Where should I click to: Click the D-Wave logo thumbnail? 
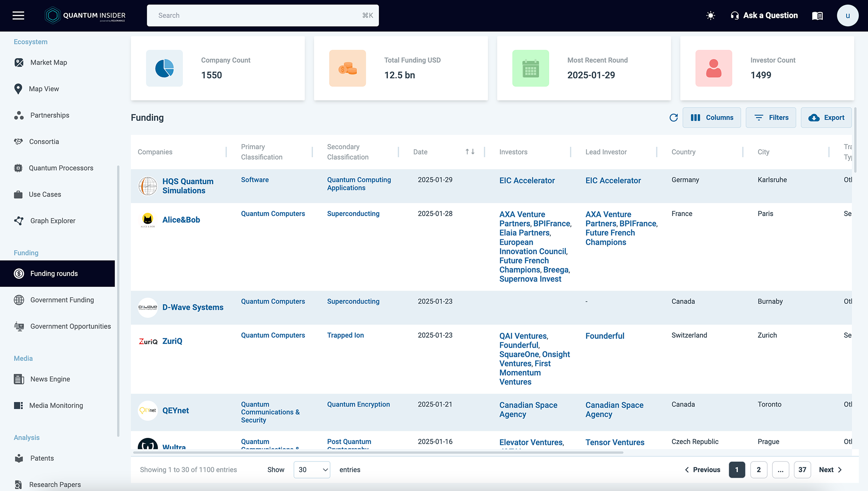point(148,307)
